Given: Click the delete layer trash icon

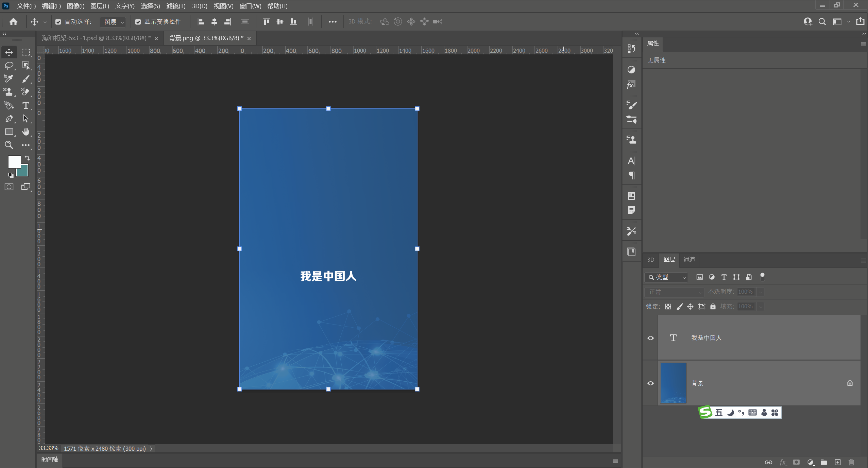Looking at the screenshot, I should point(851,462).
